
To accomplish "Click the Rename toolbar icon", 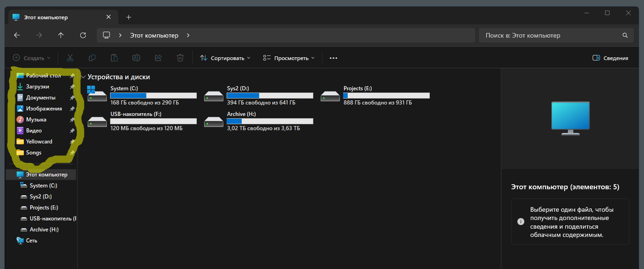I will 136,58.
